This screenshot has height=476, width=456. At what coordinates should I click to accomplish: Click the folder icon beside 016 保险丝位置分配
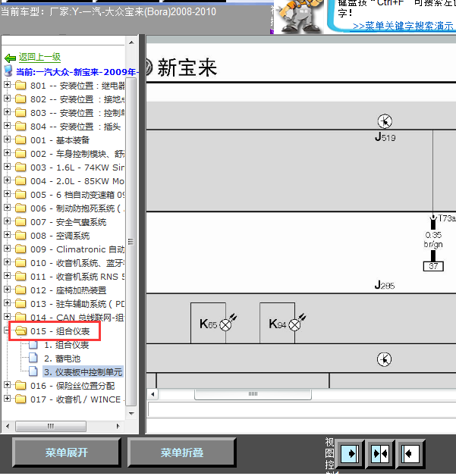(20, 386)
